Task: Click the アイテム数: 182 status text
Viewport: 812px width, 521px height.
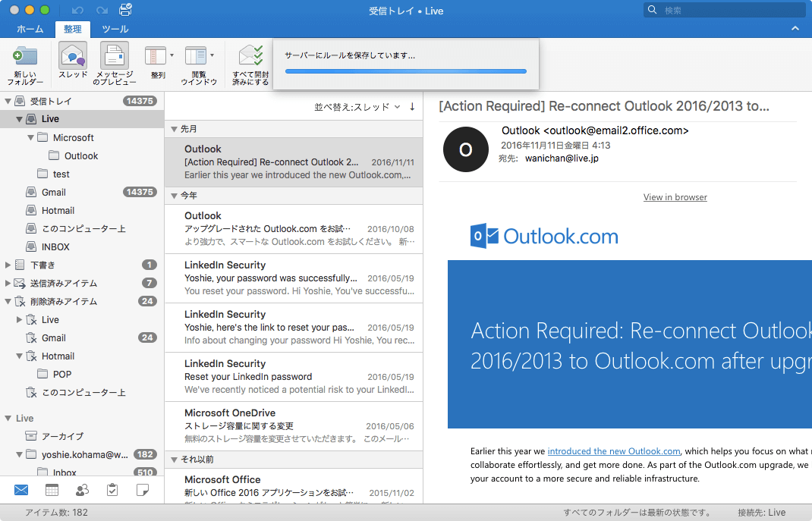Action: click(56, 512)
